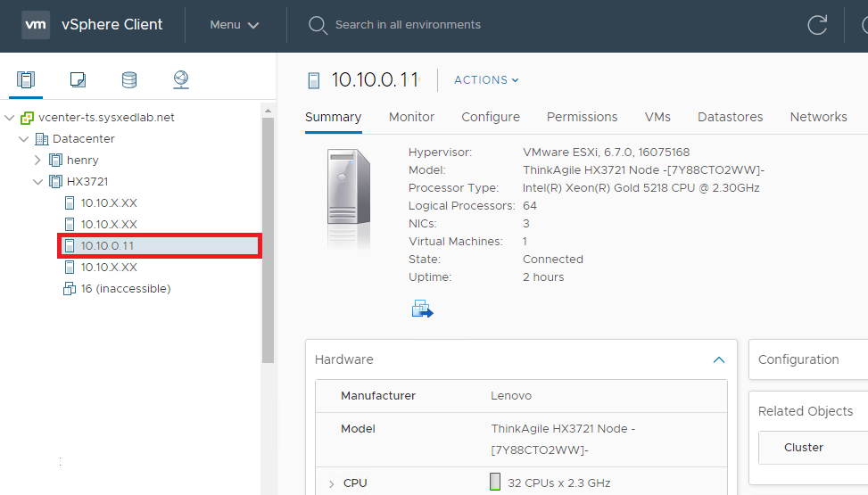Viewport: 868px width, 495px height.
Task: Collapse the Datacenter node
Action: tap(24, 139)
